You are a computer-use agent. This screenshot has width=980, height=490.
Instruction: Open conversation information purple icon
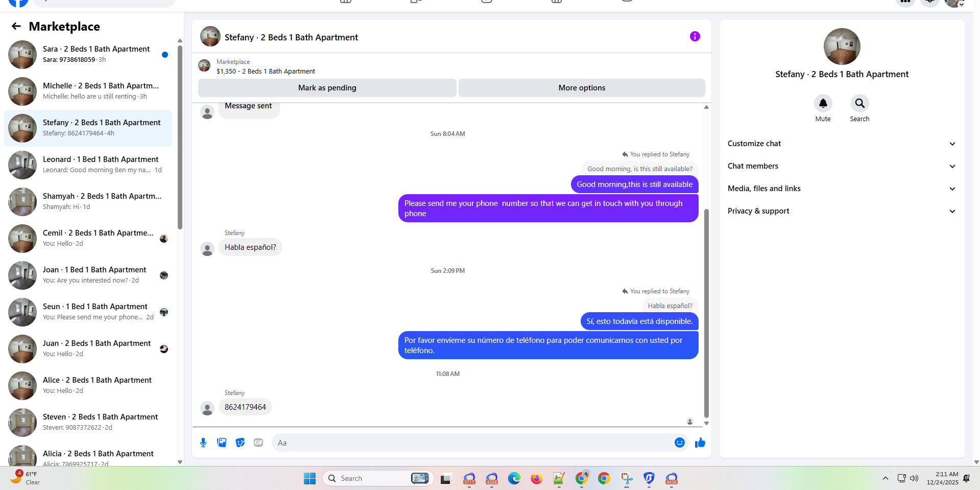coord(695,36)
